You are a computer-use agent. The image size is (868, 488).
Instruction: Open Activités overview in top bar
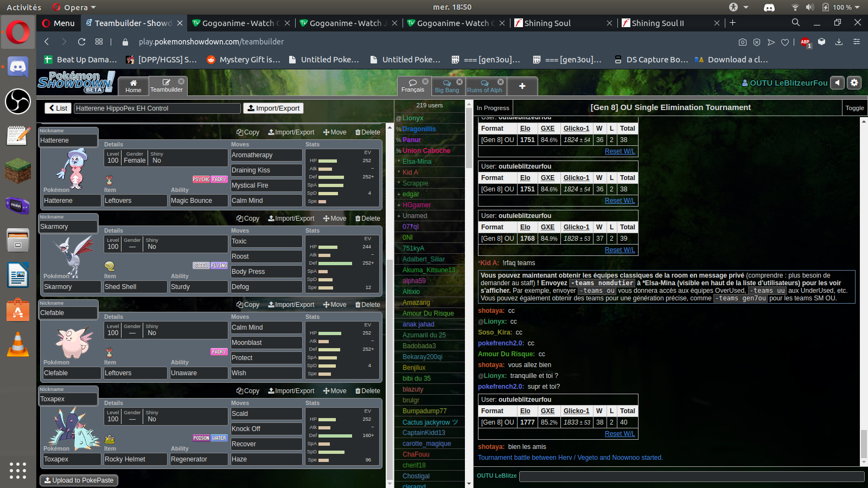pos(24,7)
